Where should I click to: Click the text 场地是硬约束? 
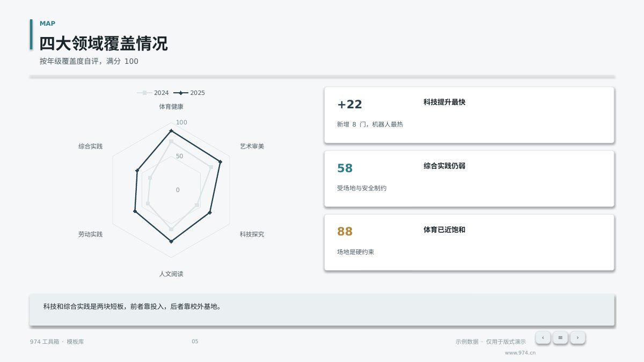[355, 252]
